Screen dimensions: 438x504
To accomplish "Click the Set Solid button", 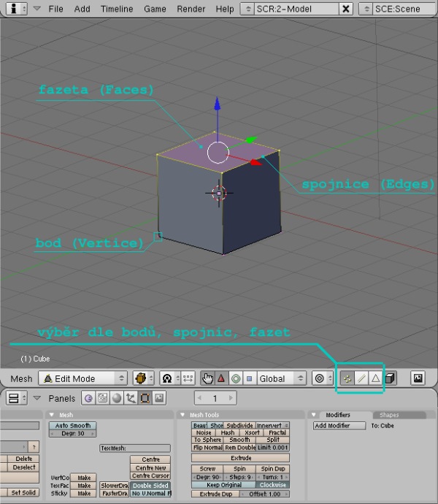I will pyautogui.click(x=23, y=493).
